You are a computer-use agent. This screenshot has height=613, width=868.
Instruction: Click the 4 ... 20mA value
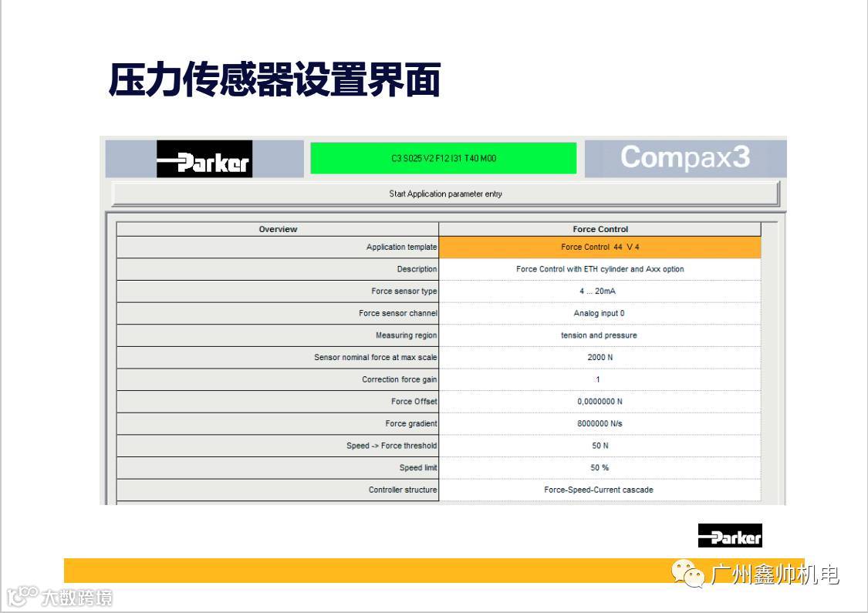(x=597, y=291)
